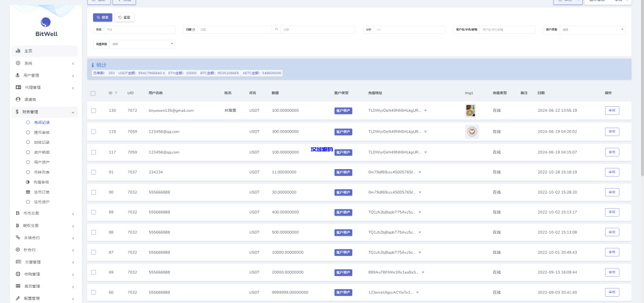Click the 渠道商 person icon in sidebar
Screen dimensions: 644x303
click(18, 99)
